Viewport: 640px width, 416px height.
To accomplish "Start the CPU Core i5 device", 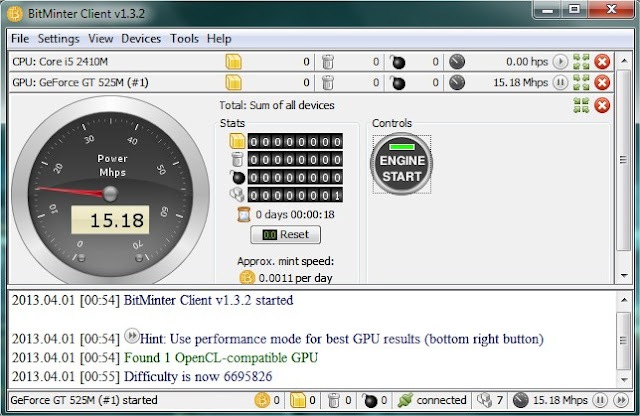I will pyautogui.click(x=560, y=62).
